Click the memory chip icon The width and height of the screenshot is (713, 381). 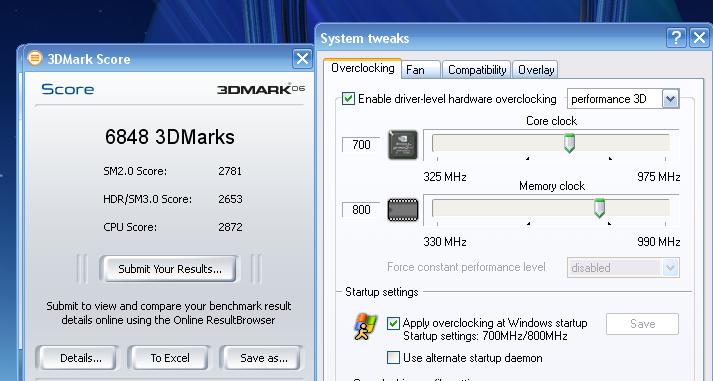coord(403,210)
